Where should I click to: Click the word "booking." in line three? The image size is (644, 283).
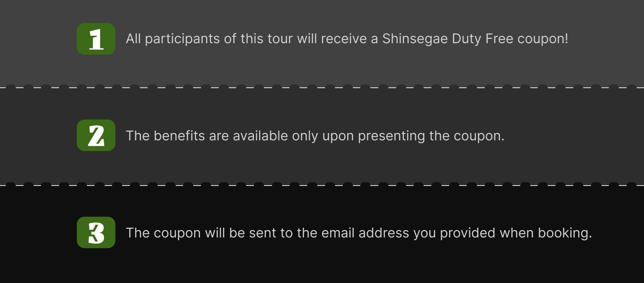point(565,233)
